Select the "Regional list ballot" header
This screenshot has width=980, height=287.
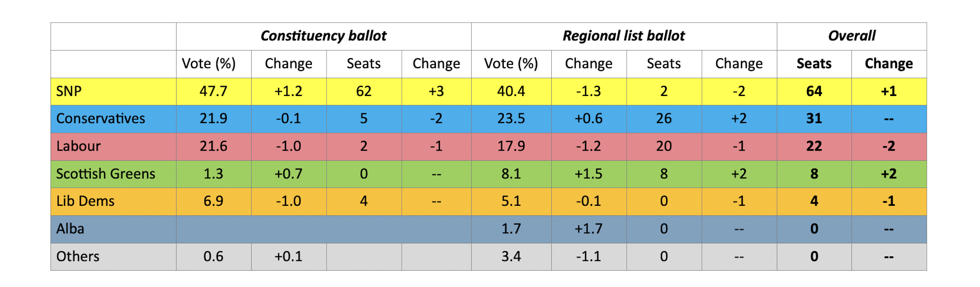(x=623, y=36)
